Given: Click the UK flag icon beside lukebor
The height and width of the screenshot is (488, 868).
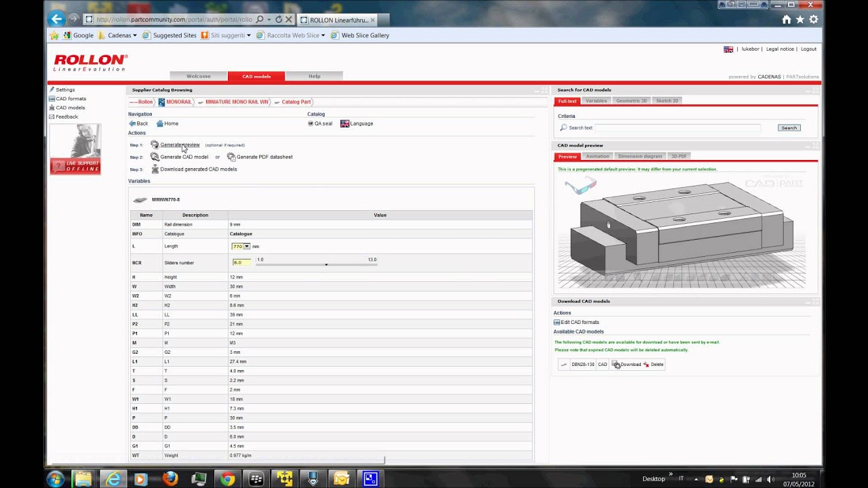Looking at the screenshot, I should (728, 49).
